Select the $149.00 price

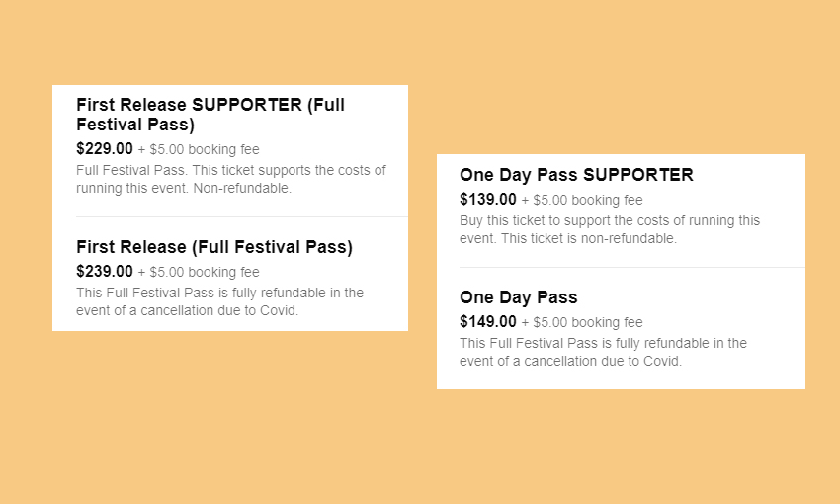(x=487, y=322)
